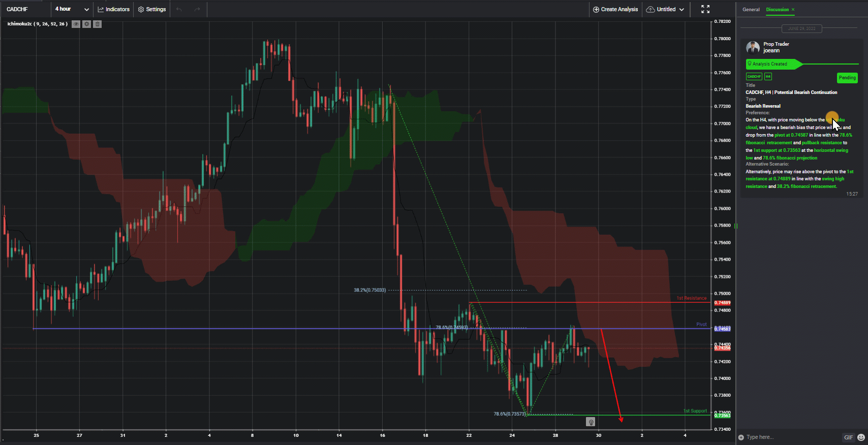Image resolution: width=868 pixels, height=445 pixels.
Task: Click the CADCHF tag in the analysis card
Action: [x=754, y=77]
